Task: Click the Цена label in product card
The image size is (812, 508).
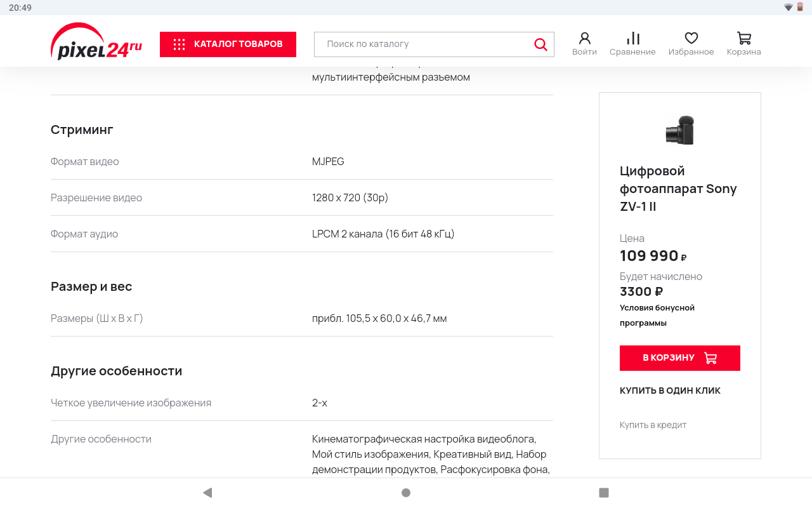Action: click(632, 238)
